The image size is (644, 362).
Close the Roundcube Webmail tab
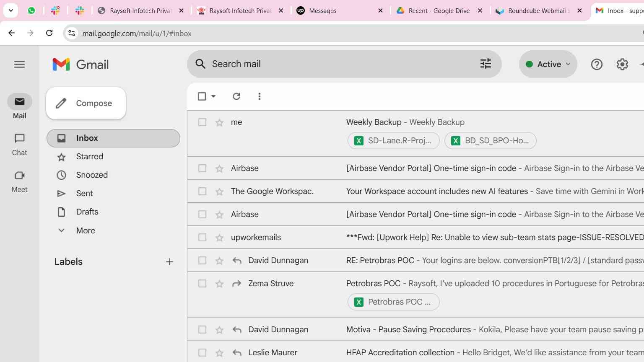click(579, 11)
